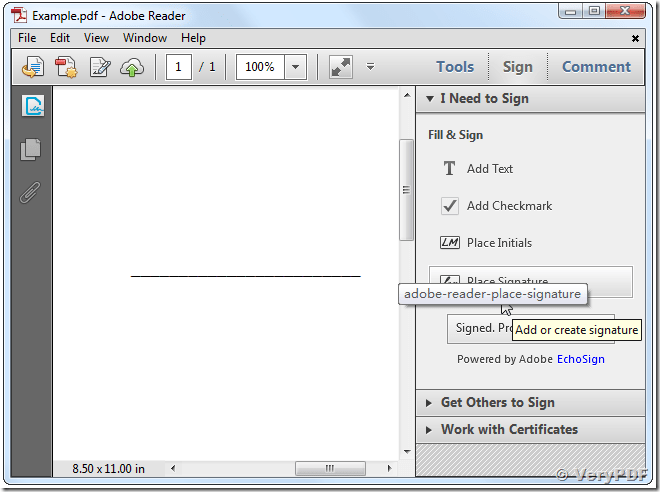
Task: Select the Place Initials icon
Action: (450, 242)
